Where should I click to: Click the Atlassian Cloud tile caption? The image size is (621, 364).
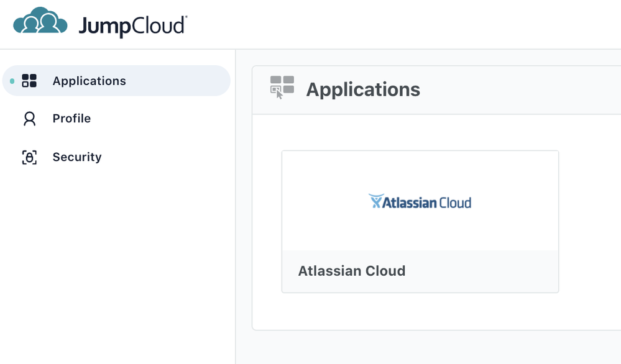pos(352,271)
